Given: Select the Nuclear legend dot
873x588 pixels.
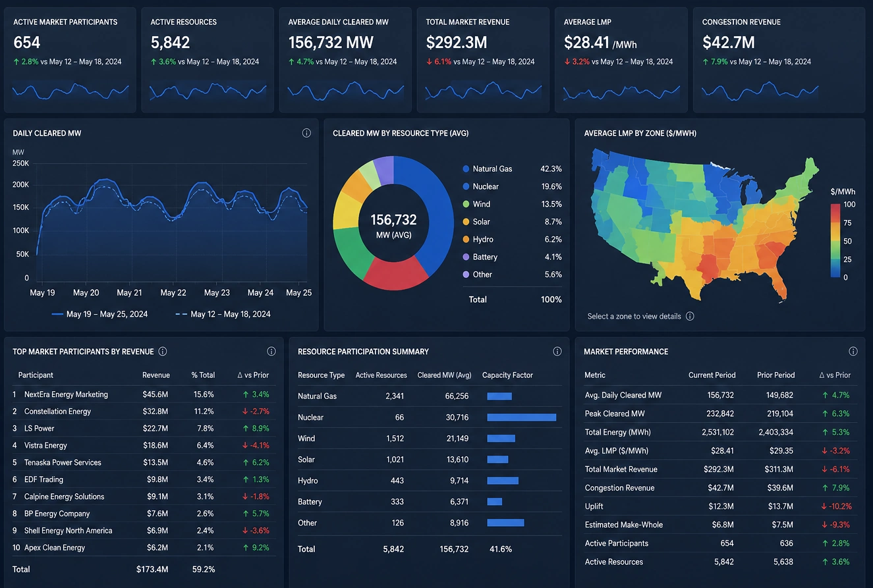Looking at the screenshot, I should click(x=466, y=186).
